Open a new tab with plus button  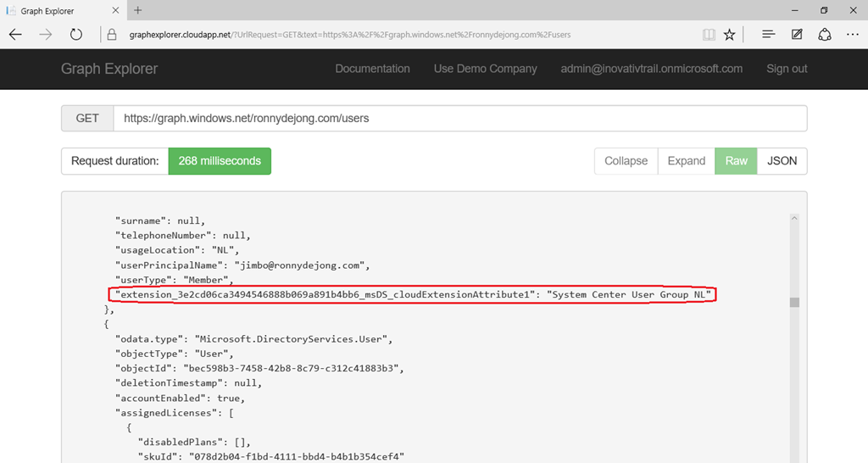pyautogui.click(x=138, y=11)
